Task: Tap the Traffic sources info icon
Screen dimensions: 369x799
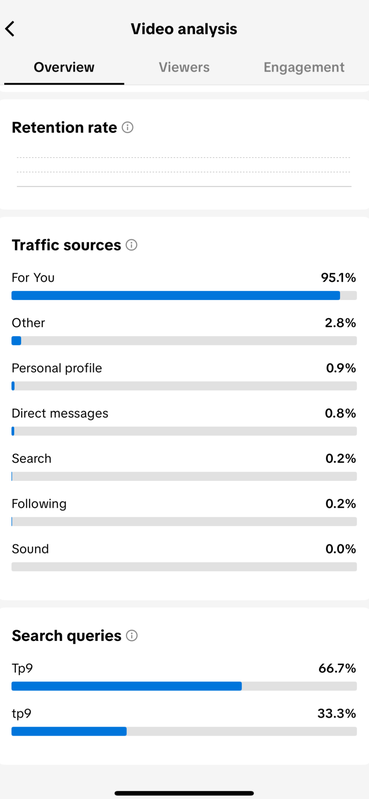Action: pos(131,246)
